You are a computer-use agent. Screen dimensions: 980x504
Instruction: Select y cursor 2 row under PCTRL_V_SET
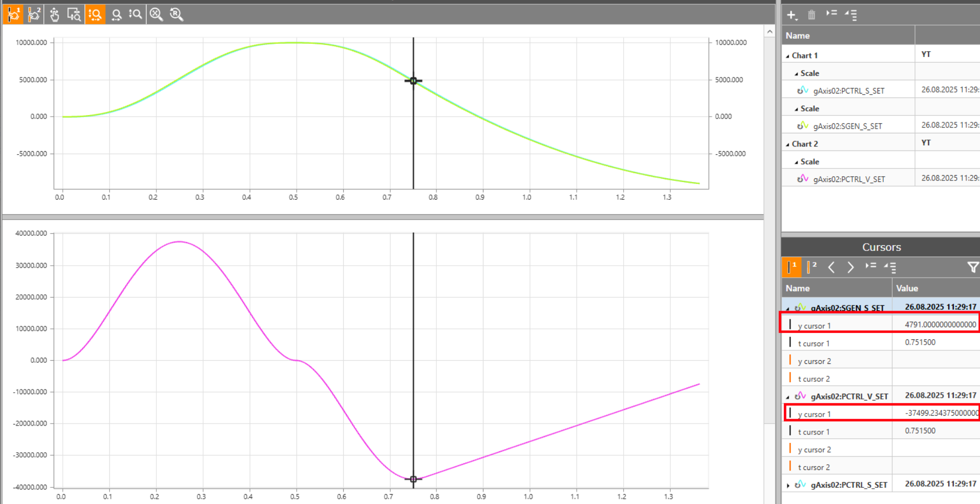pos(881,449)
